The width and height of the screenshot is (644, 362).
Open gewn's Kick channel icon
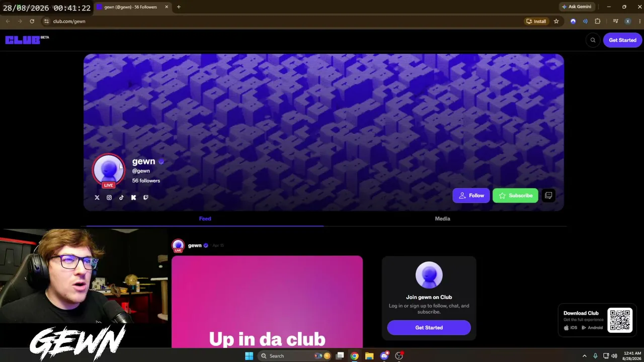tap(133, 198)
